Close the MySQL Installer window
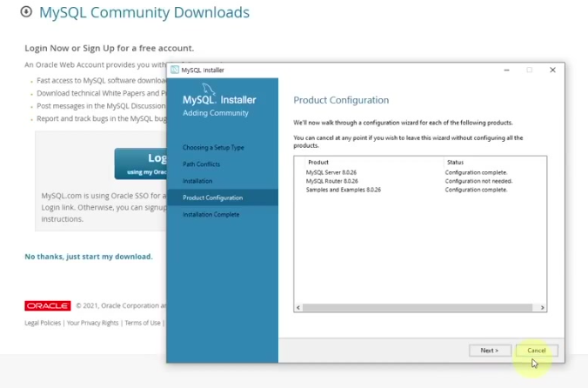 point(552,70)
